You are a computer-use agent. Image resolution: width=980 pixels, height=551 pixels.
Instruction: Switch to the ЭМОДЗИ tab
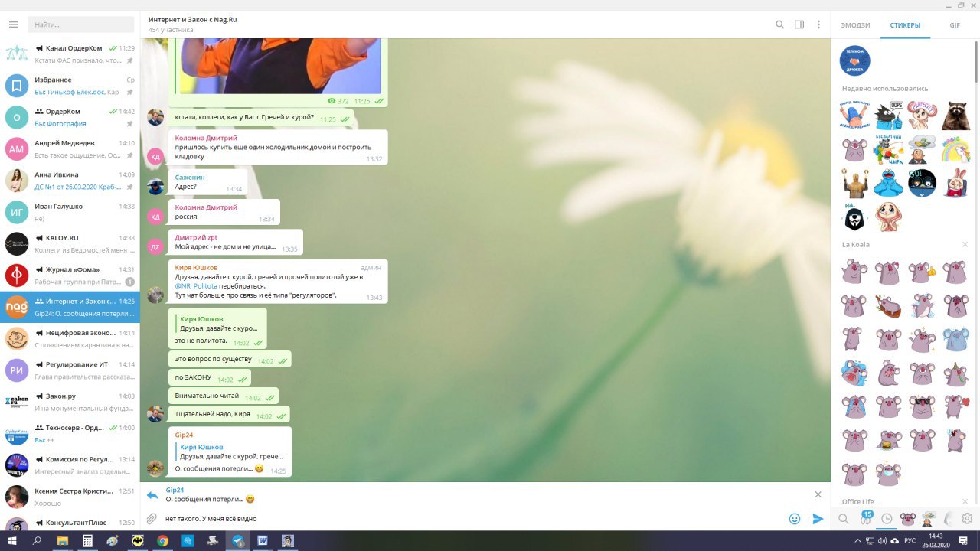pos(855,25)
